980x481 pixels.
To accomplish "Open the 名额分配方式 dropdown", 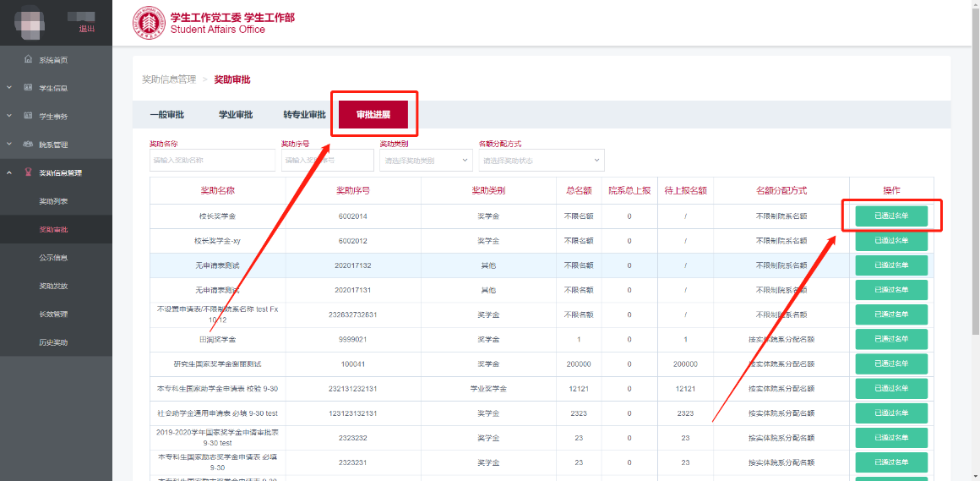I will (541, 160).
